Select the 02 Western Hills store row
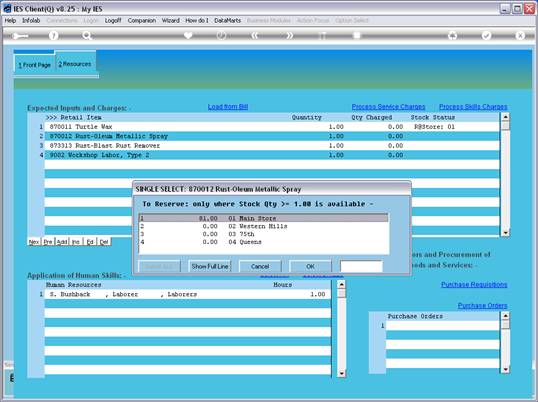 pyautogui.click(x=264, y=226)
